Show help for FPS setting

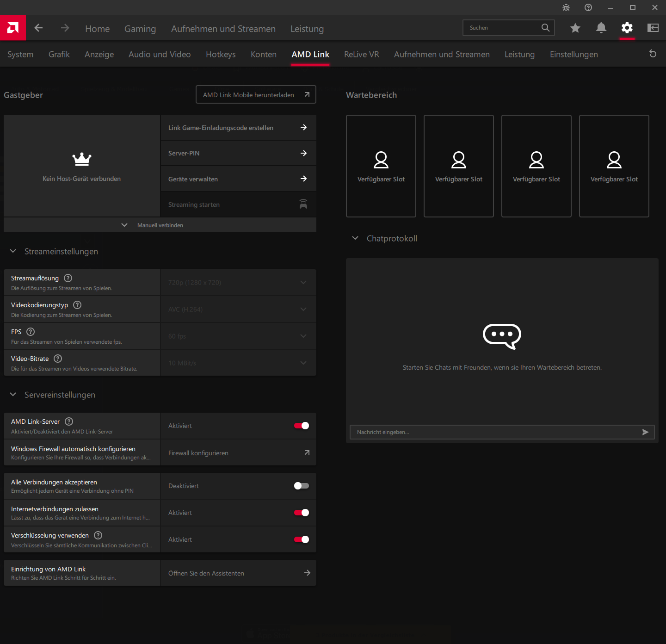pos(31,332)
